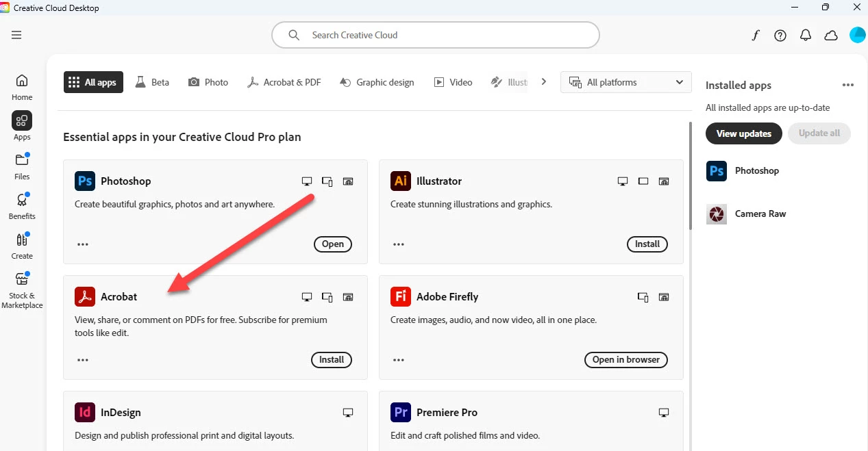Open the All platforms dropdown
Image resolution: width=868 pixels, height=451 pixels.
click(x=626, y=82)
